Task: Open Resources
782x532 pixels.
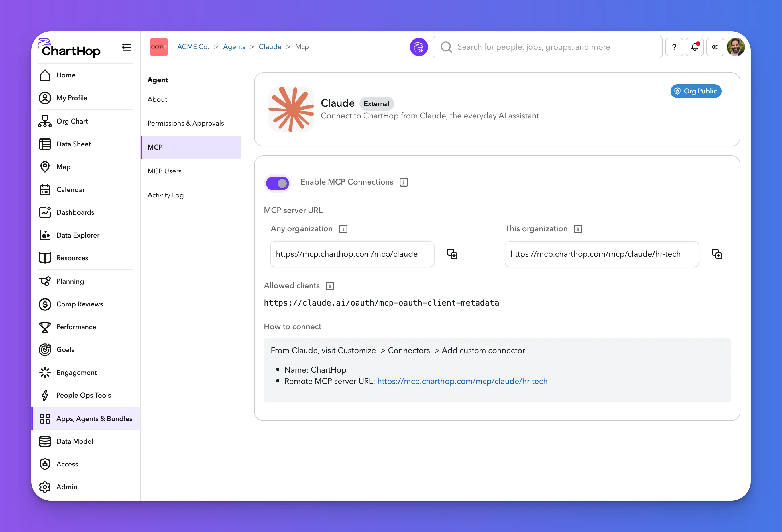Action: (86, 258)
